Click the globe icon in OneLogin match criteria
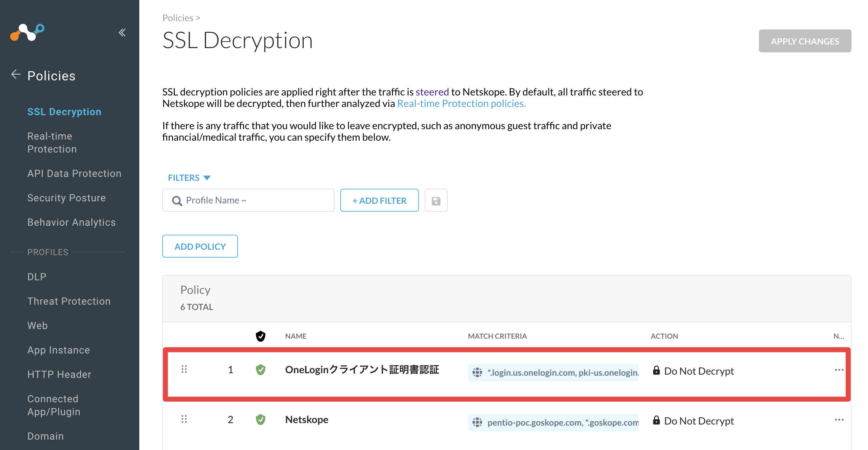868x450 pixels. click(477, 372)
